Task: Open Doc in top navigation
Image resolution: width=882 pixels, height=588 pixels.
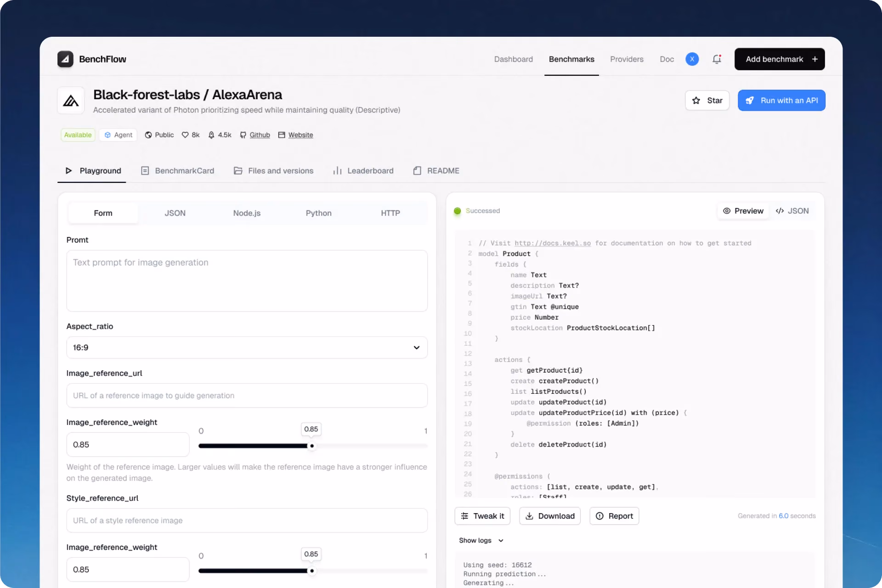Action: point(667,59)
